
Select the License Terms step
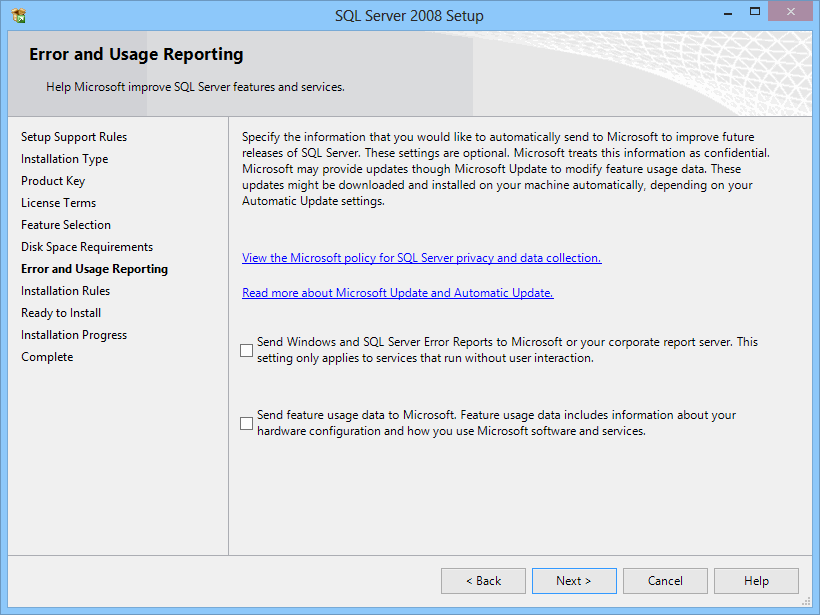pos(59,203)
